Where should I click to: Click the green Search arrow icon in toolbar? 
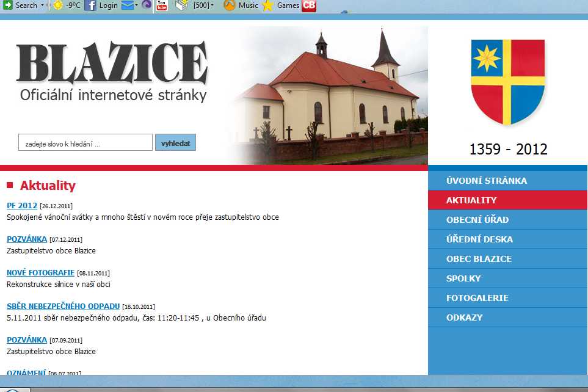pyautogui.click(x=7, y=5)
